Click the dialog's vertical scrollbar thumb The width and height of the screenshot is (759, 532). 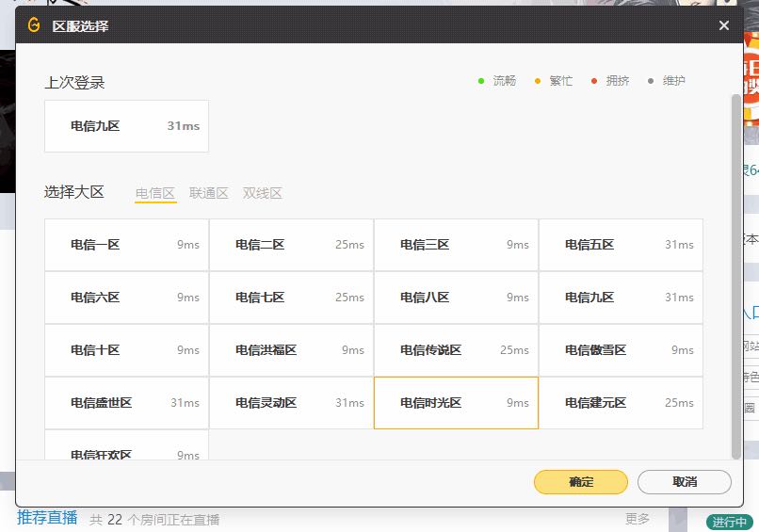click(736, 277)
